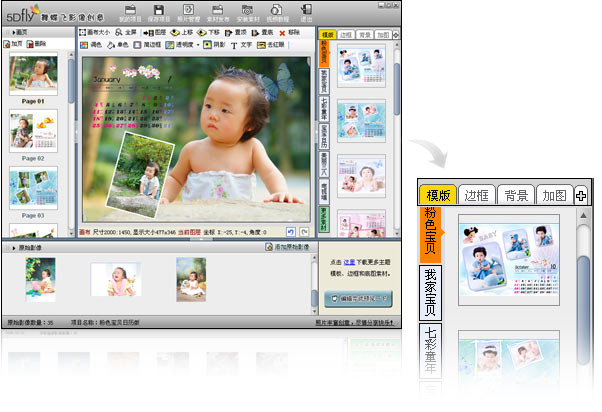Click the 编辑完成 finish editing button
The width and height of the screenshot is (602, 412).
[358, 298]
